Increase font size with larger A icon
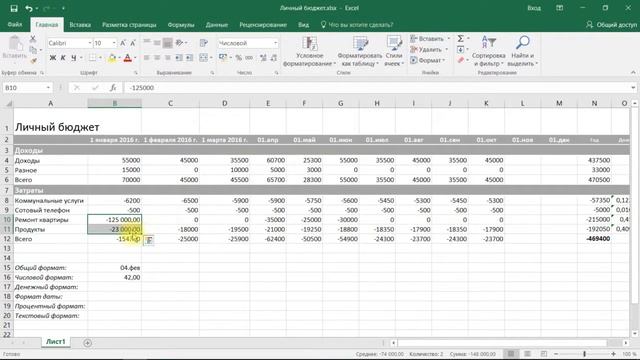The width and height of the screenshot is (640, 360). [x=123, y=43]
